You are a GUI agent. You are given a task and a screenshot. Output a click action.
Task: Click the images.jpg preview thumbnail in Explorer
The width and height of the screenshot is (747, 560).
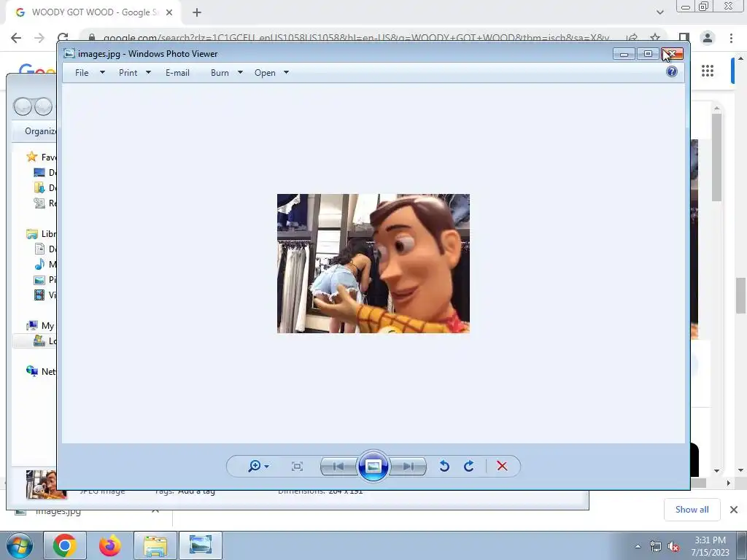click(x=46, y=484)
